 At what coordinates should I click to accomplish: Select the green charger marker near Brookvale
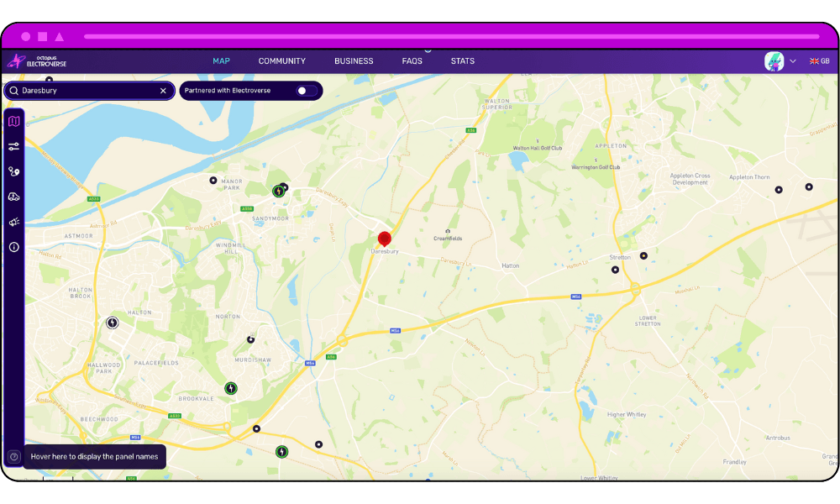[231, 387]
